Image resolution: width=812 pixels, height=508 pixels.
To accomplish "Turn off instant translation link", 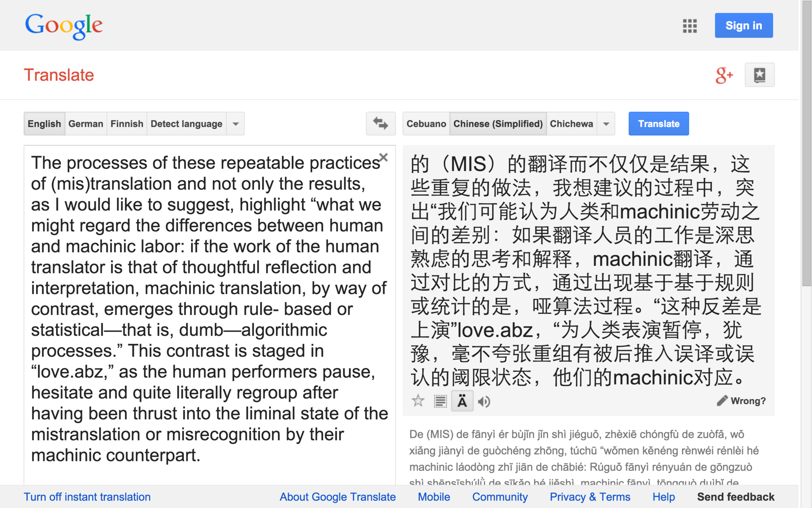I will click(x=87, y=497).
